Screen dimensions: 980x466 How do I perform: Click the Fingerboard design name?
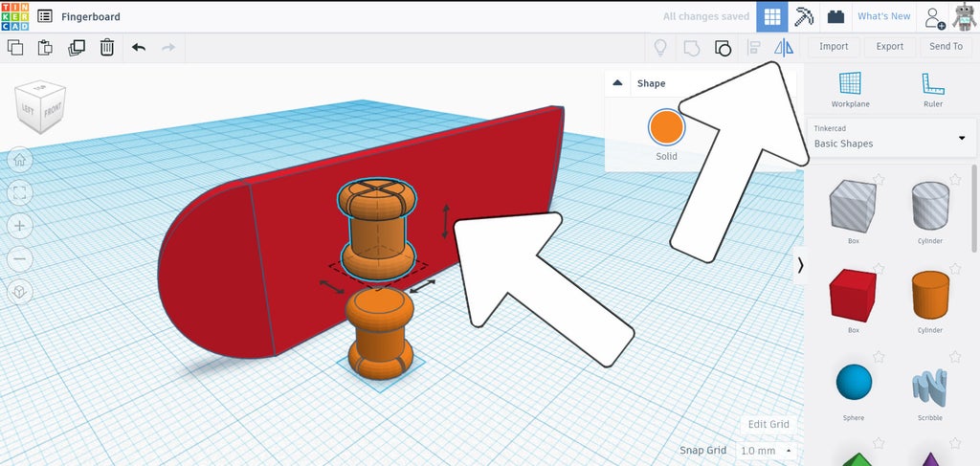click(x=91, y=17)
